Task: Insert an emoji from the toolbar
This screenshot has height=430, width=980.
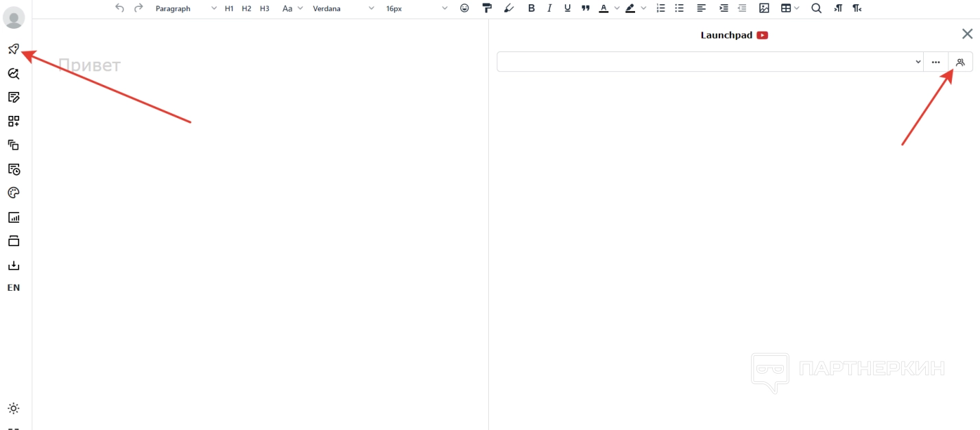Action: tap(464, 8)
